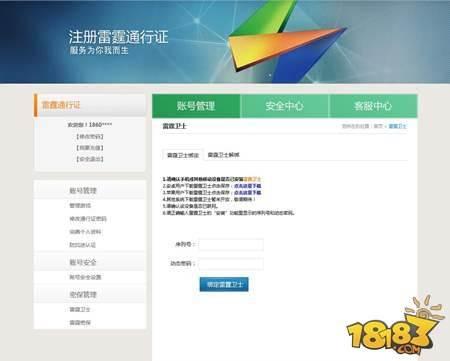Viewport: 450px width, 361px height.
Task: Click the 密保管理 sidebar section heading
Action: click(83, 295)
